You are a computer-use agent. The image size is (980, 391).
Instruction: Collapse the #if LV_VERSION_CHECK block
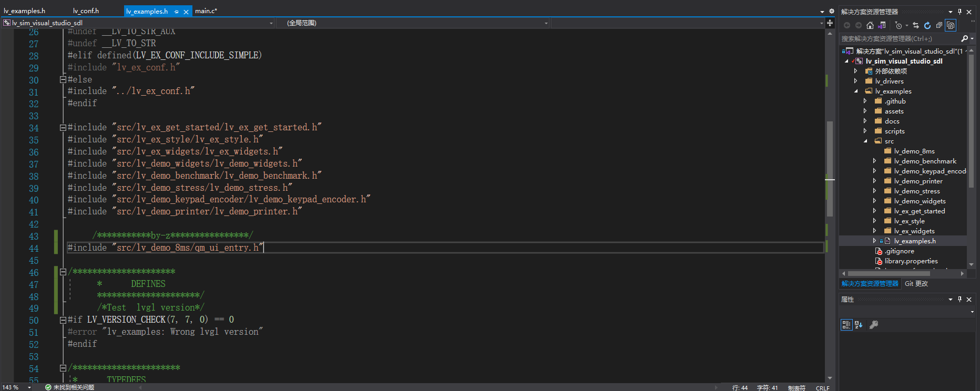pyautogui.click(x=63, y=320)
